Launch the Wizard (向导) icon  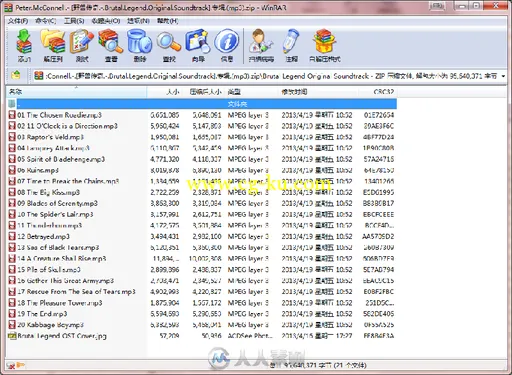(x=198, y=45)
